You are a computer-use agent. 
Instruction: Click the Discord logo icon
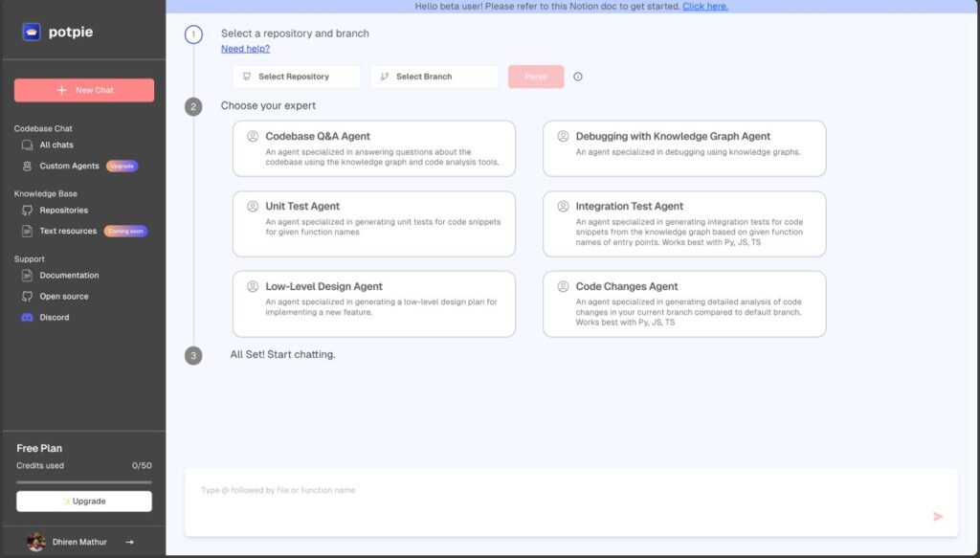27,318
